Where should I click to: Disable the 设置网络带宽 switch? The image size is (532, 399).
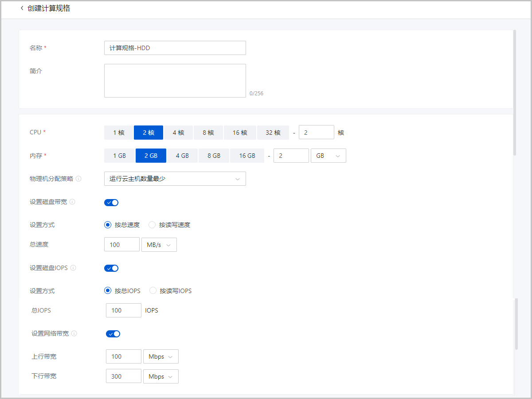[x=113, y=334]
